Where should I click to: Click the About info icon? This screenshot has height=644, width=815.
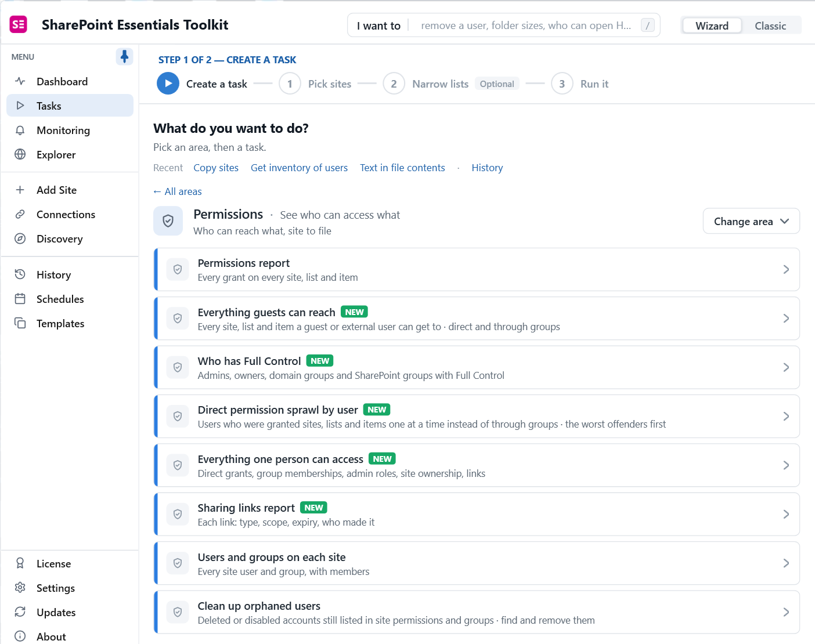pos(20,636)
